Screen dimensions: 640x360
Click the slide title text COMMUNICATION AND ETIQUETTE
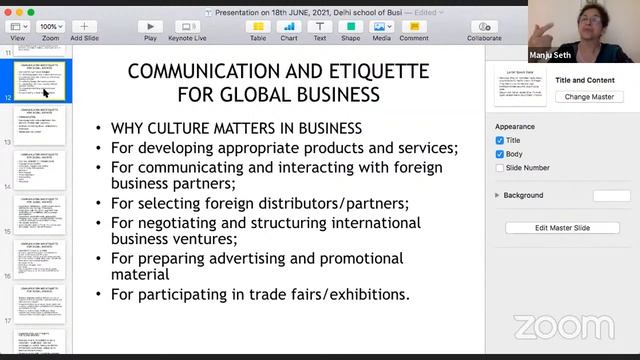[278, 71]
